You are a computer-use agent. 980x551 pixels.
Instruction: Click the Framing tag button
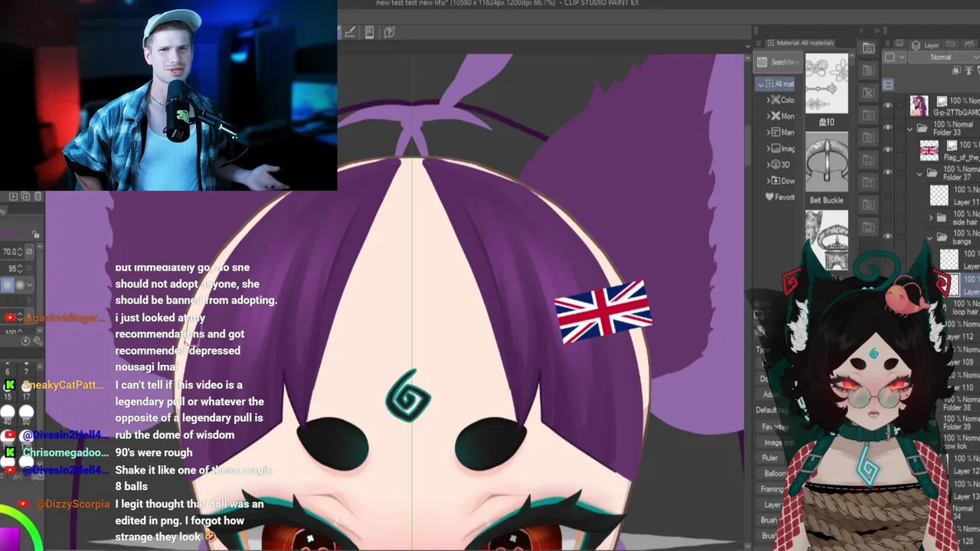coord(772,489)
